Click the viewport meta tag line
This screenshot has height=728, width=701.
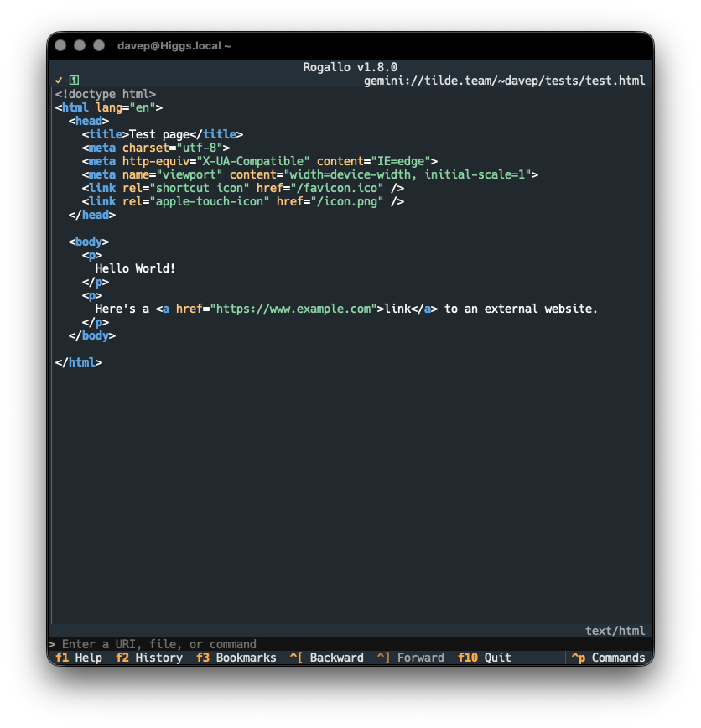point(310,174)
